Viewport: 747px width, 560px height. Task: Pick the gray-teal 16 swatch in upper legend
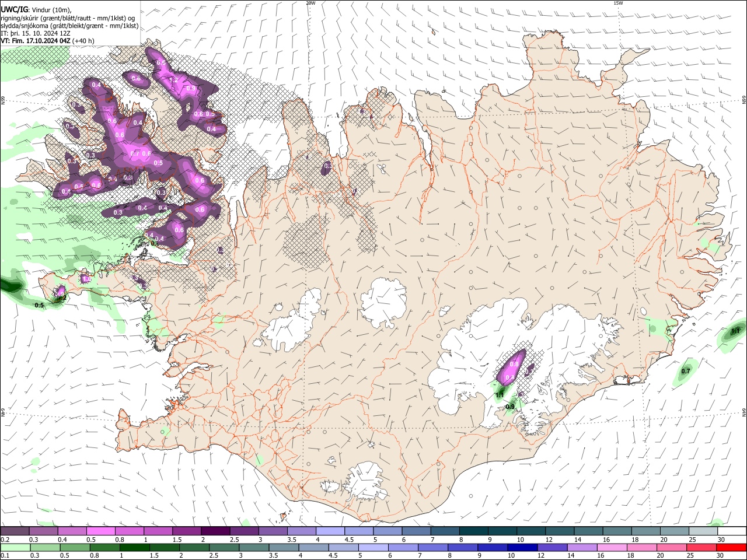pyautogui.click(x=617, y=531)
